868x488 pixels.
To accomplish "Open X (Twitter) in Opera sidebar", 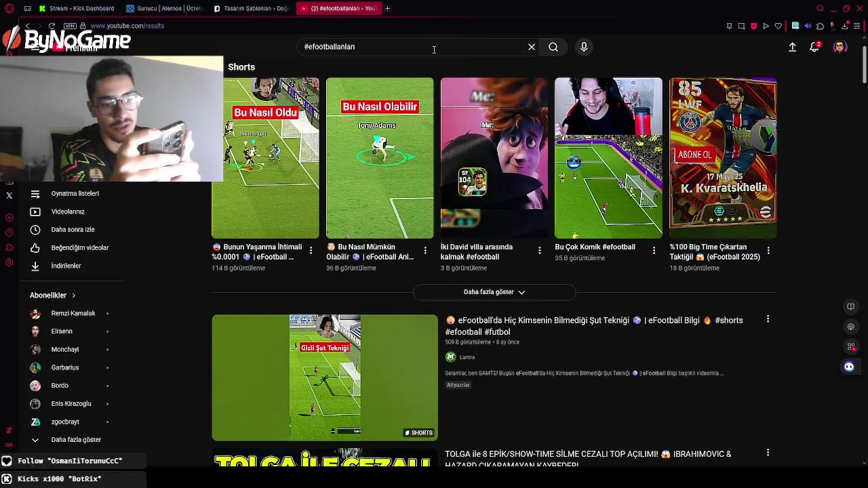I will (9, 196).
